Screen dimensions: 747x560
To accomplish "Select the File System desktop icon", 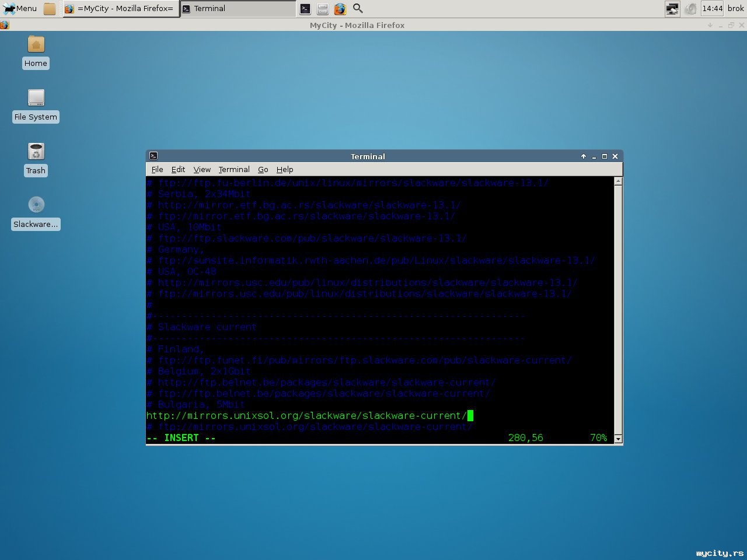I will [x=36, y=106].
